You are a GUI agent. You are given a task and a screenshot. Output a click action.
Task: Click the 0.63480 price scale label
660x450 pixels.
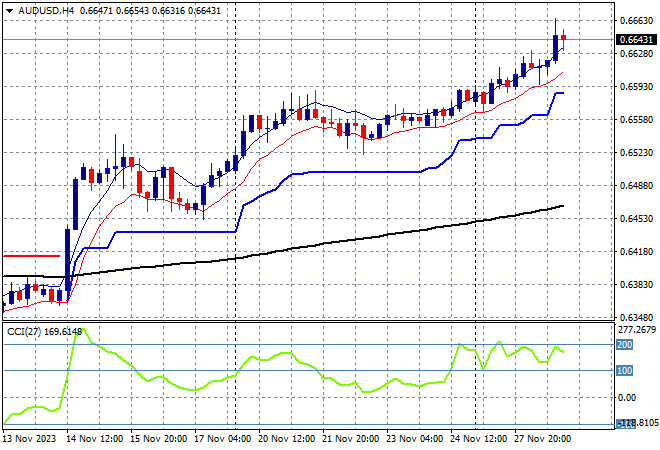tap(637, 317)
